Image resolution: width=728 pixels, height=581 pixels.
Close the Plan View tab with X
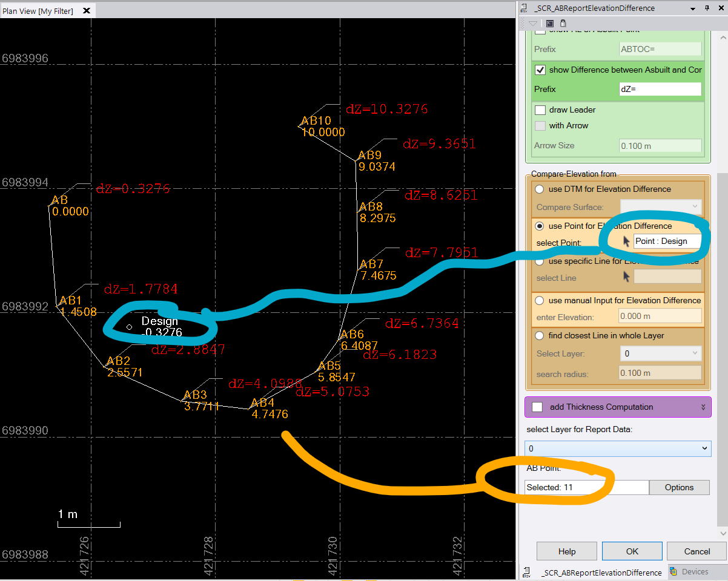click(86, 11)
